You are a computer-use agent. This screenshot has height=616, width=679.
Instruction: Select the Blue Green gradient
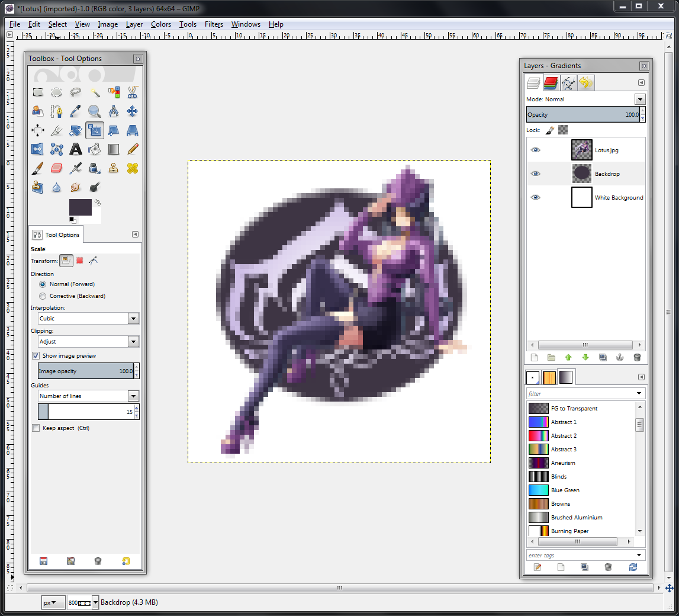click(x=581, y=490)
